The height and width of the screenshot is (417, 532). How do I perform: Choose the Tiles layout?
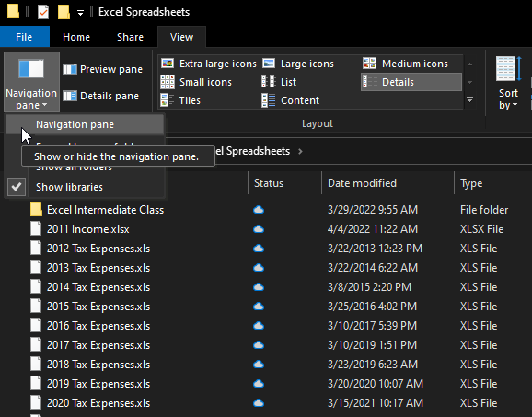tap(180, 100)
